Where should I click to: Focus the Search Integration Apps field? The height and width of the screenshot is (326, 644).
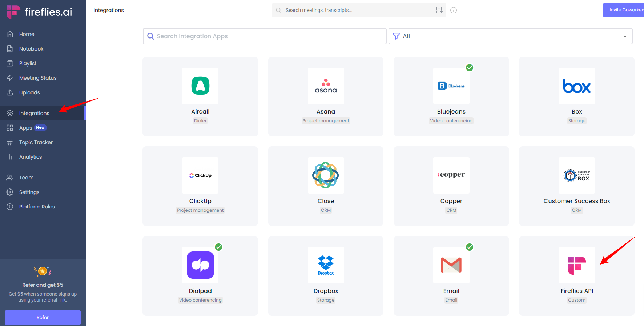(265, 36)
